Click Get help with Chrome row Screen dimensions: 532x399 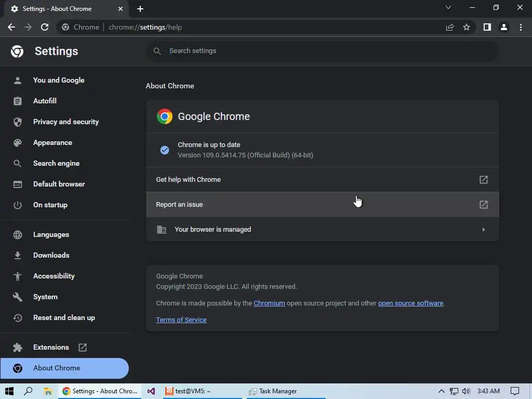[x=322, y=179]
